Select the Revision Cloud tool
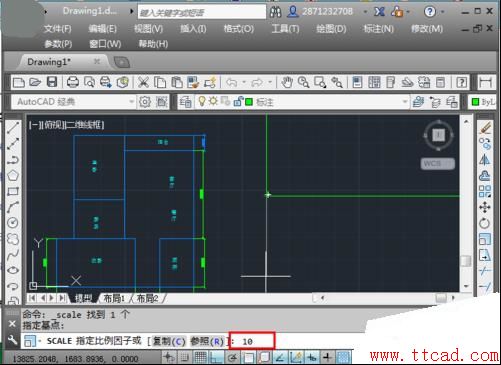The width and height of the screenshot is (501, 365). pos(13,239)
